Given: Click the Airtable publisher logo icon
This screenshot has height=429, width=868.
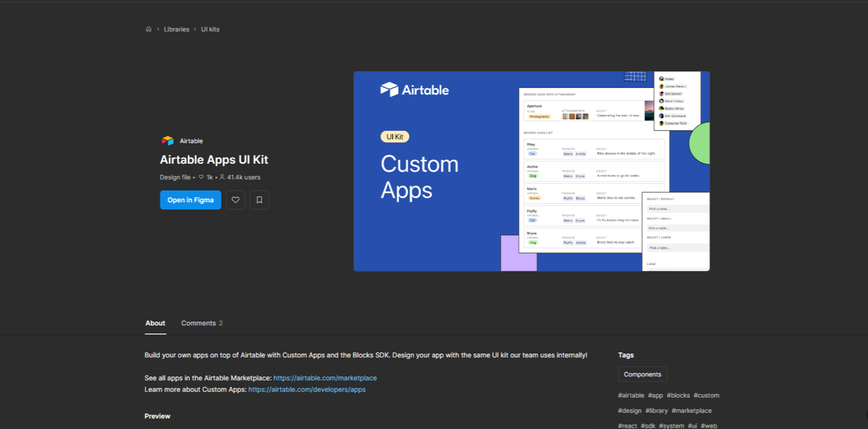Looking at the screenshot, I should coord(168,141).
